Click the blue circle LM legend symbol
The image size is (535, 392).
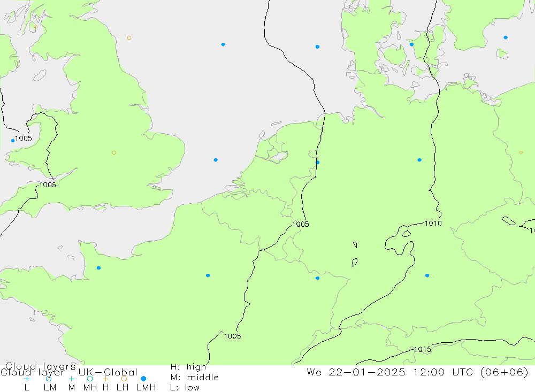[49, 379]
